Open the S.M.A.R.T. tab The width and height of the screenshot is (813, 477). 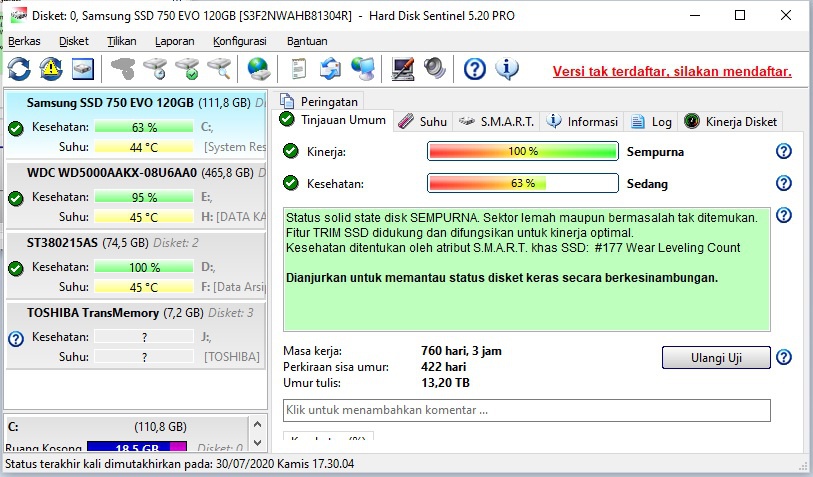(x=496, y=122)
